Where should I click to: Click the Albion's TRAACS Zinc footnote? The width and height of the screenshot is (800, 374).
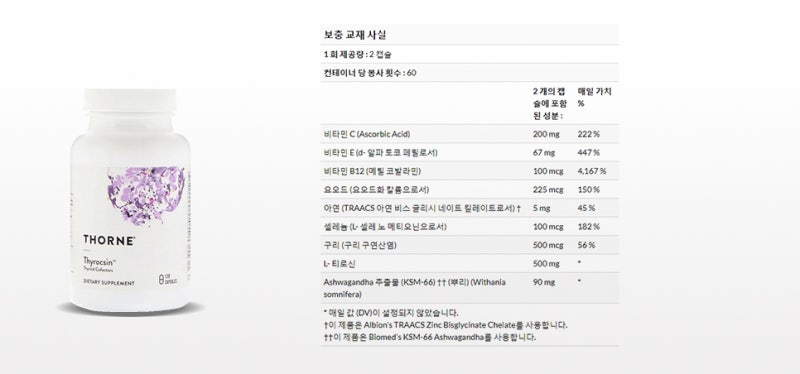coord(445,325)
